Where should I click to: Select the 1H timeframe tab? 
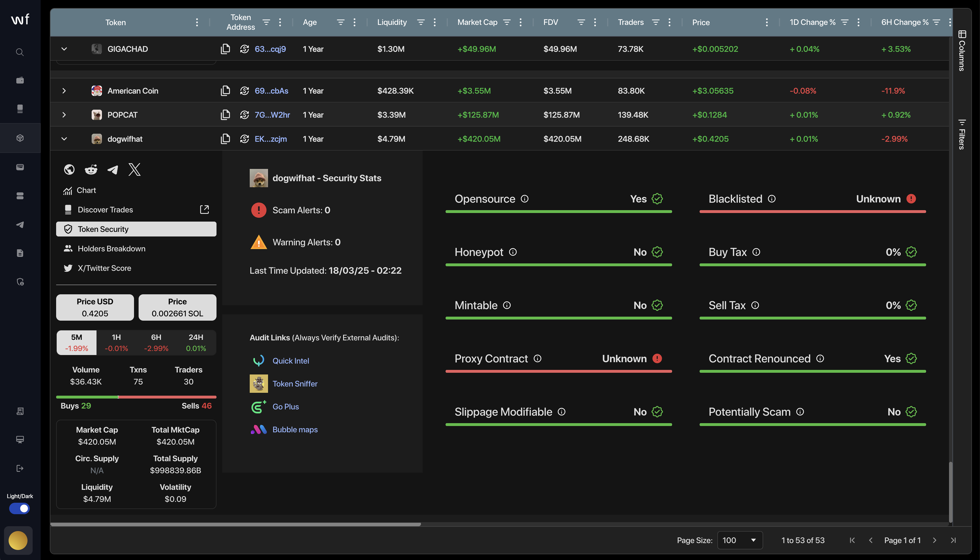tap(116, 342)
